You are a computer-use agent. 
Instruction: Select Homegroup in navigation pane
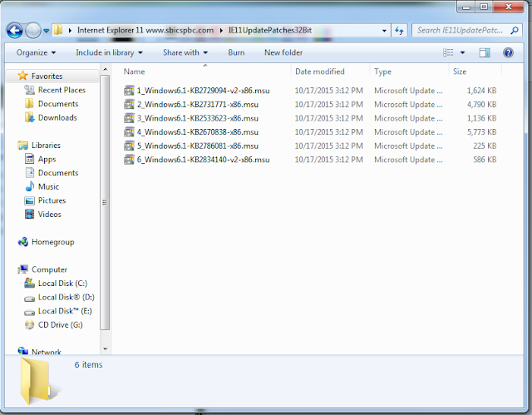(x=52, y=242)
